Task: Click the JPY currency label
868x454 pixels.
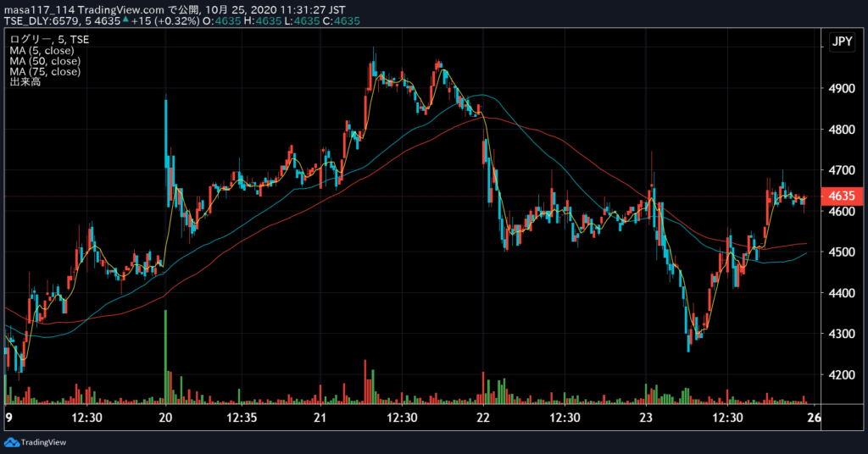Action: 842,42
